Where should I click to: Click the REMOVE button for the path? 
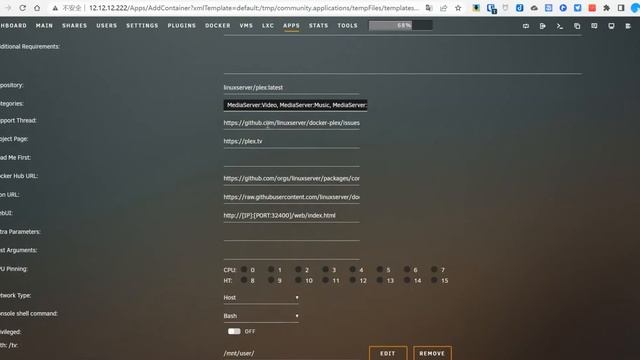click(432, 353)
